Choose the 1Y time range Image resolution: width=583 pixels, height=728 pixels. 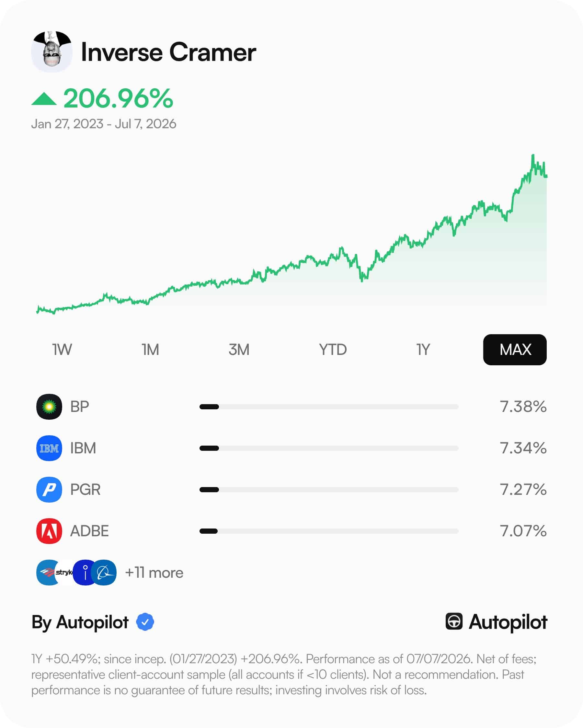[423, 350]
